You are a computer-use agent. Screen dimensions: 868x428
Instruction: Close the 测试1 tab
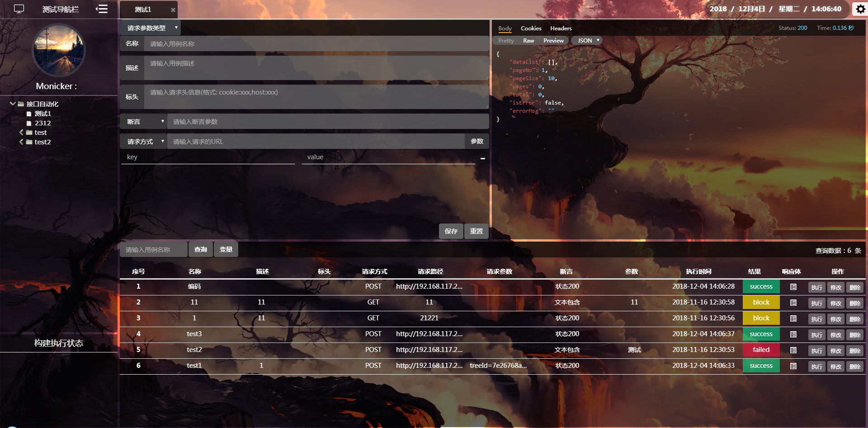(173, 10)
